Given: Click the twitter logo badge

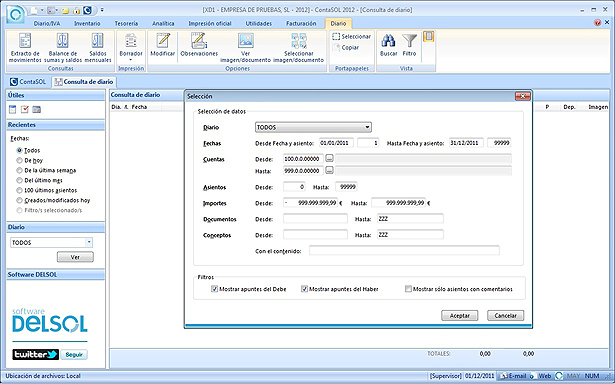Looking at the screenshot, I should click(36, 355).
